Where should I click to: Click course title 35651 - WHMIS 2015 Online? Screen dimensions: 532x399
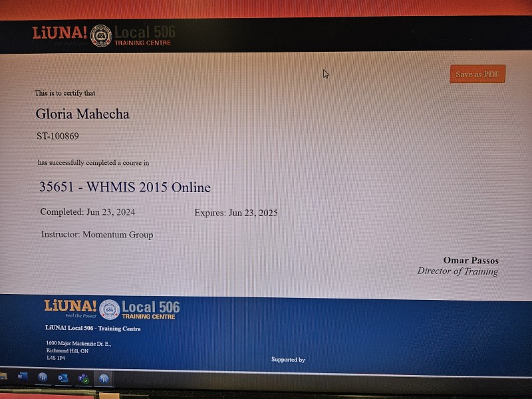(x=125, y=187)
